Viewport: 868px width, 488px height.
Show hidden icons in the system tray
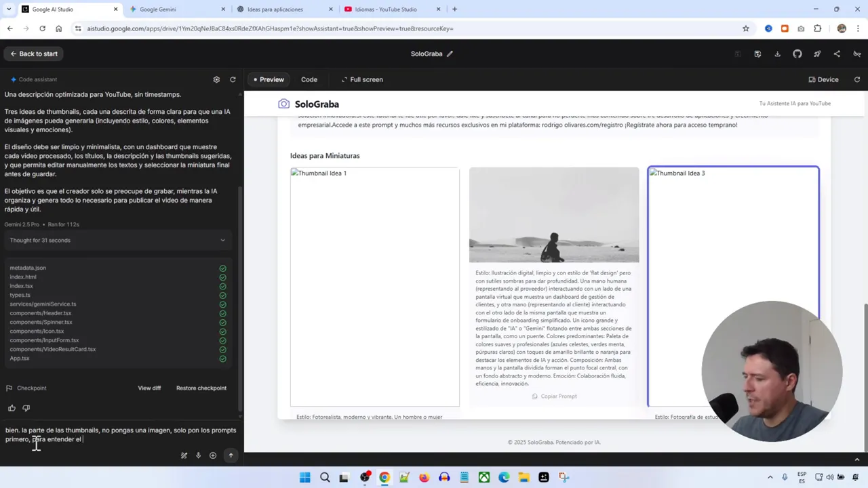[x=770, y=477]
